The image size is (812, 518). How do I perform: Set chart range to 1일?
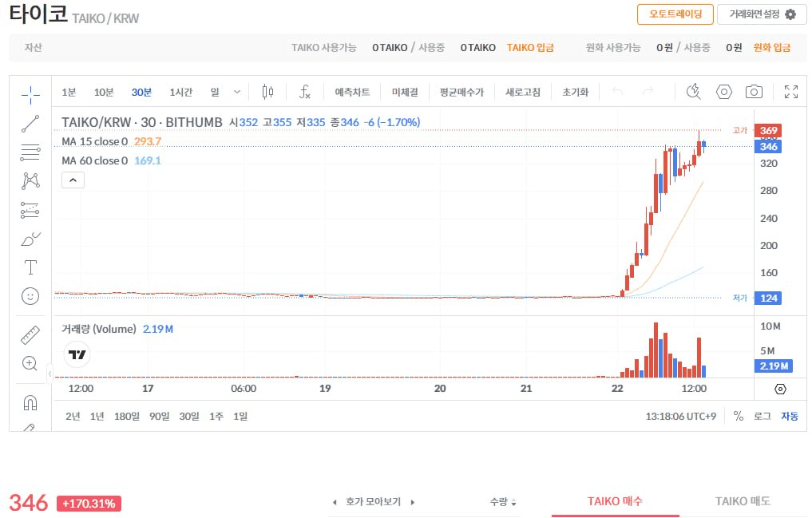pyautogui.click(x=240, y=416)
